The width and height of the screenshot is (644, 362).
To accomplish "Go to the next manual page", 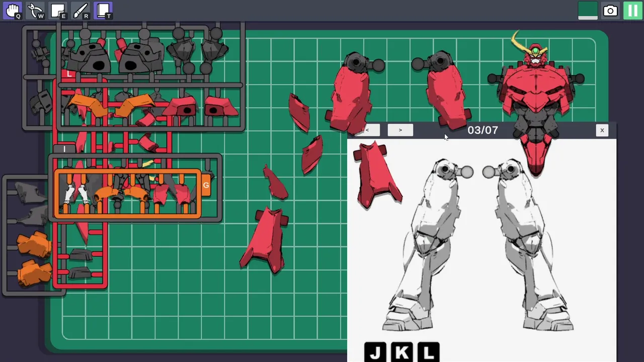I will (400, 130).
